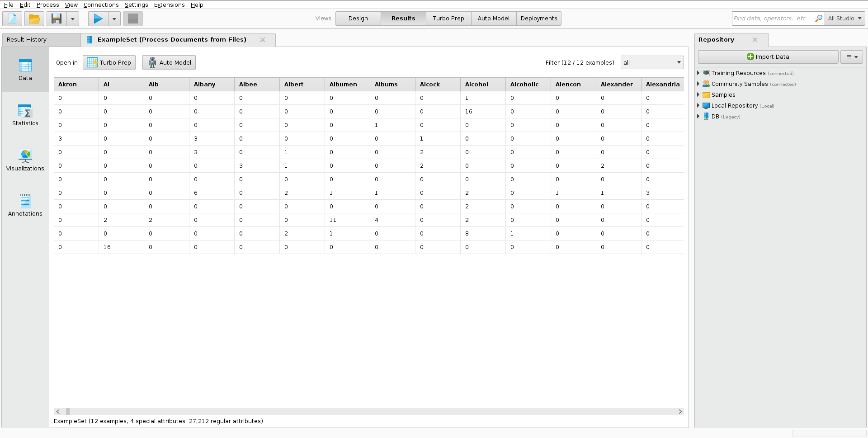This screenshot has height=438, width=868.
Task: Save the process using the floppy disk icon
Action: coord(57,19)
